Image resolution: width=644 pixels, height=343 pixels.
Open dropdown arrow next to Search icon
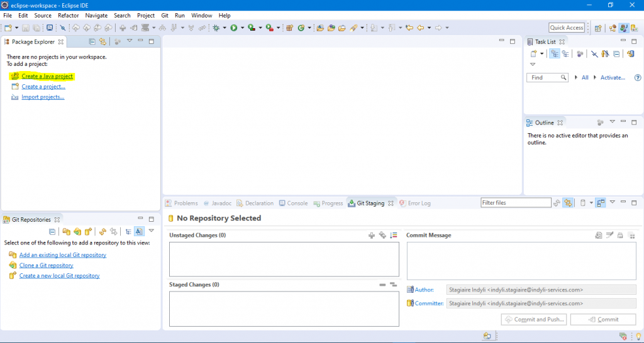[x=362, y=28]
